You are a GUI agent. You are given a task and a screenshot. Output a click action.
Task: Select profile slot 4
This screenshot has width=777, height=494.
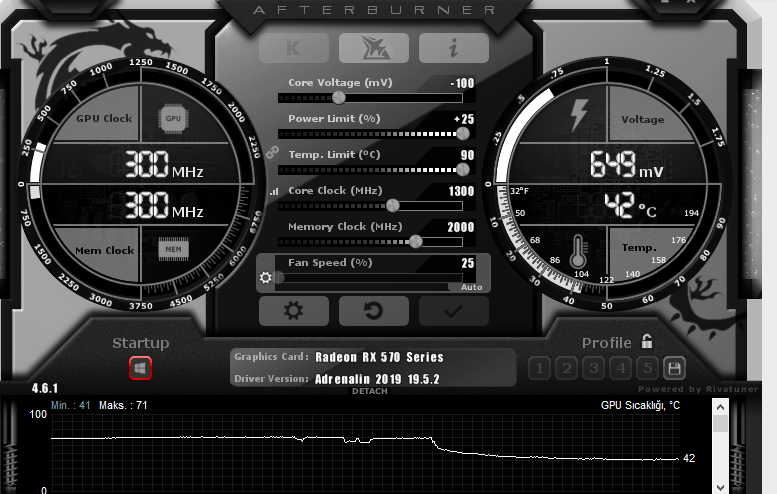tap(620, 368)
